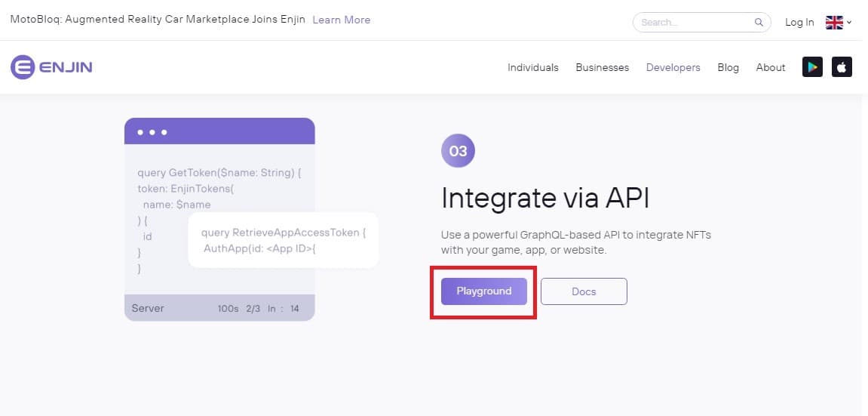The height and width of the screenshot is (416, 868).
Task: Click the UK flag language icon
Action: 833,22
